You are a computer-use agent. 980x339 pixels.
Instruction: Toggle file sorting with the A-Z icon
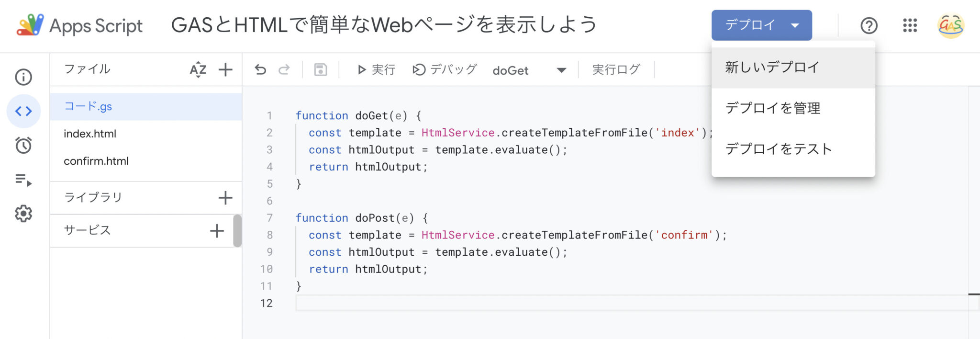(198, 69)
